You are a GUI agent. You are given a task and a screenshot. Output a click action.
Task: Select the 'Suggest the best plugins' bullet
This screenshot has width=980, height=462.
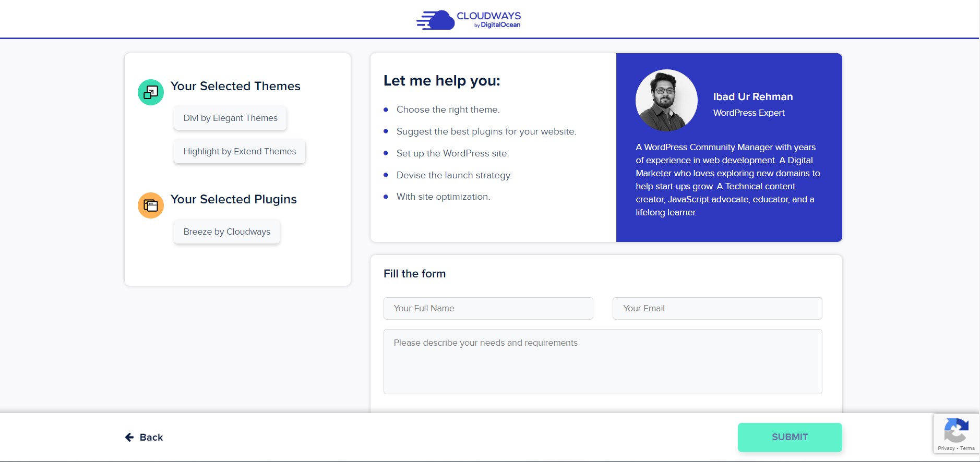[486, 131]
